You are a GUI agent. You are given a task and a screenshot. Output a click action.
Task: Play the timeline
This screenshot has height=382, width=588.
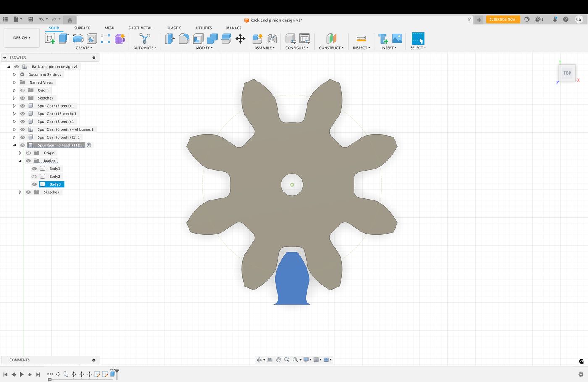21,374
